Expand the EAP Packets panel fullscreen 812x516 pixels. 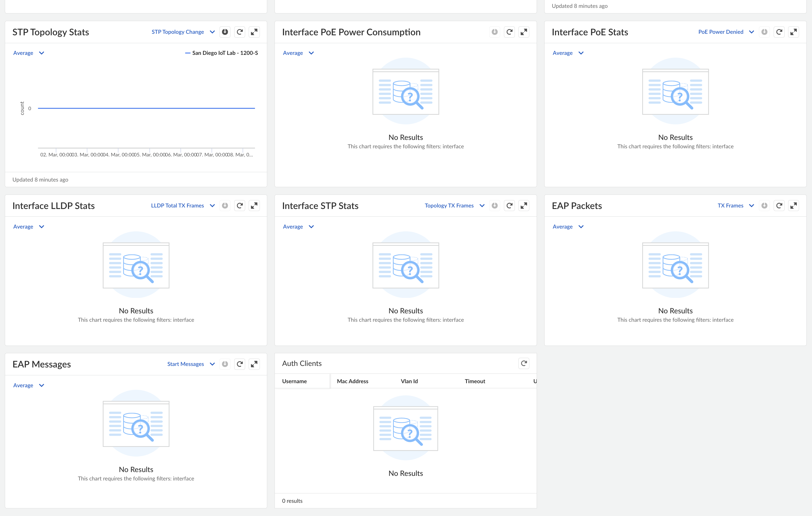[x=793, y=205]
